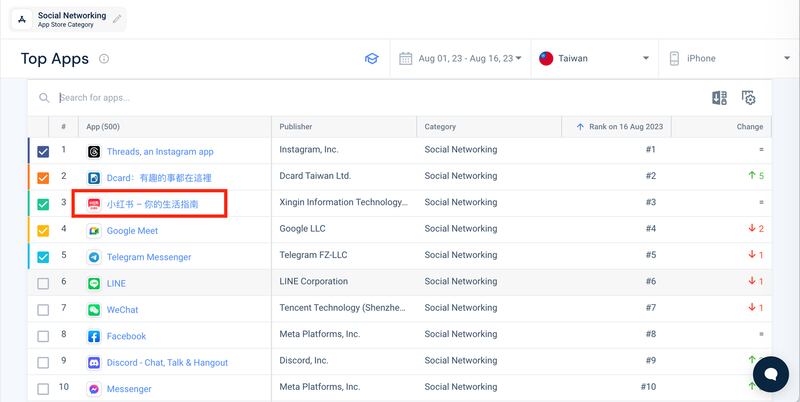Image resolution: width=800 pixels, height=402 pixels.
Task: Click the export download table icon
Action: pyautogui.click(x=719, y=98)
